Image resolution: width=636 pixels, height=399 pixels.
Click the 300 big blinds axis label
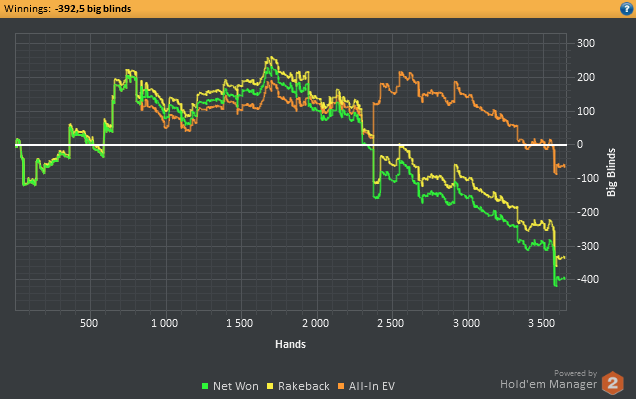point(586,43)
